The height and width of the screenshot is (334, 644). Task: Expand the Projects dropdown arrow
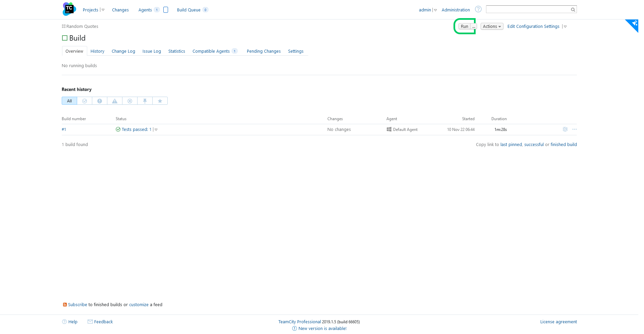(103, 10)
